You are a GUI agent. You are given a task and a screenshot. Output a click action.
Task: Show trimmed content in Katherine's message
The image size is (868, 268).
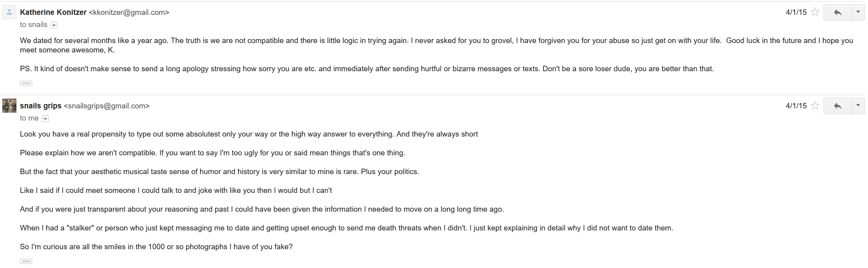pos(26,83)
